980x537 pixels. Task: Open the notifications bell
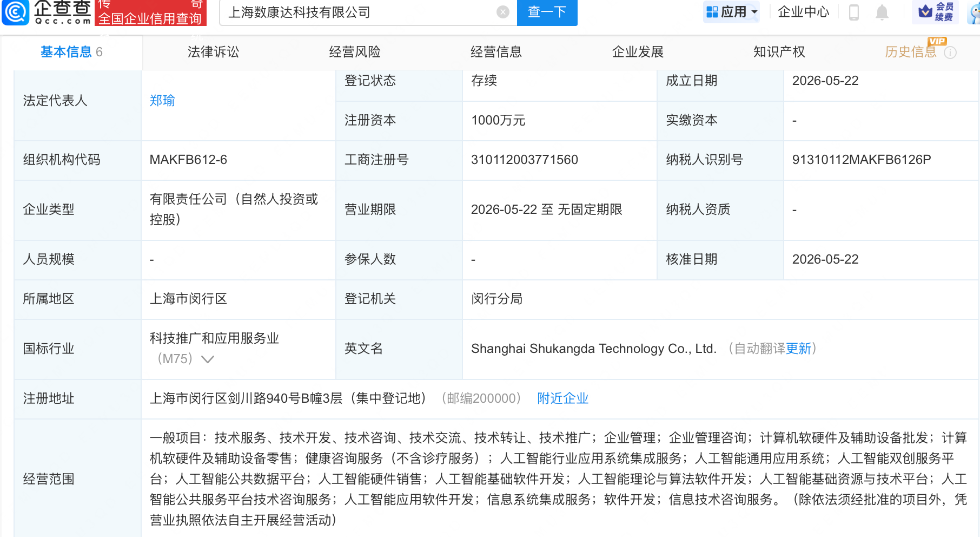pyautogui.click(x=882, y=12)
